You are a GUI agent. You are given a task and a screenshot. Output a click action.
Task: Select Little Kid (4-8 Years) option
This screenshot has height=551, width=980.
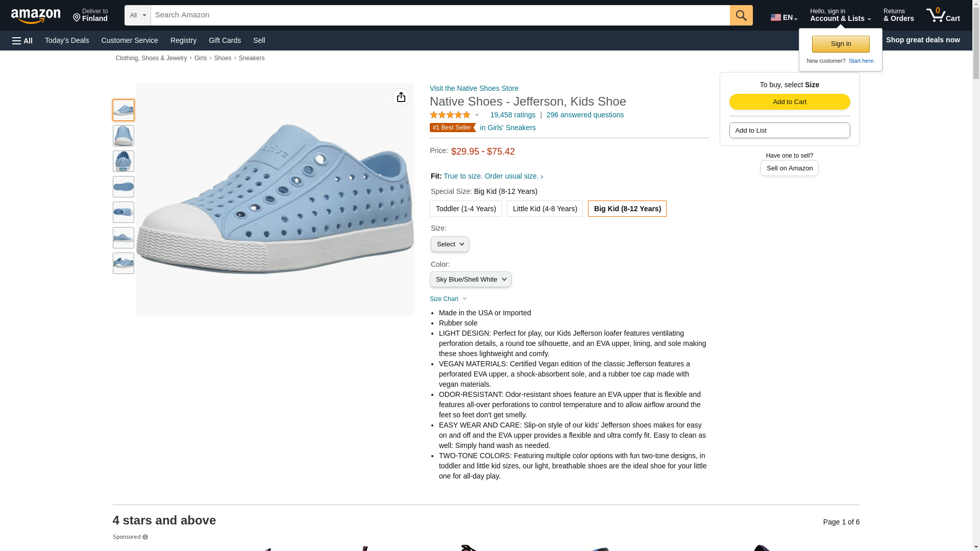click(x=545, y=209)
